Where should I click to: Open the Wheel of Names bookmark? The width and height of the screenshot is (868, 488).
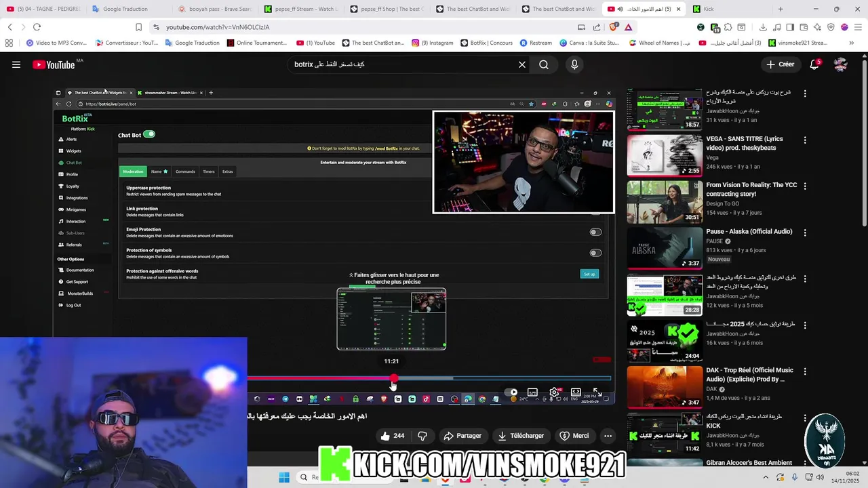coord(660,43)
